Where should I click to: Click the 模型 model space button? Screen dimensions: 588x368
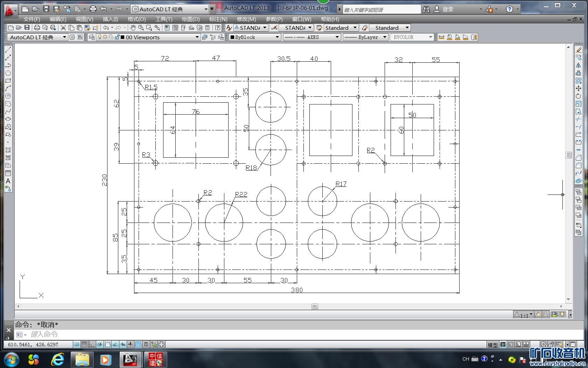492,345
